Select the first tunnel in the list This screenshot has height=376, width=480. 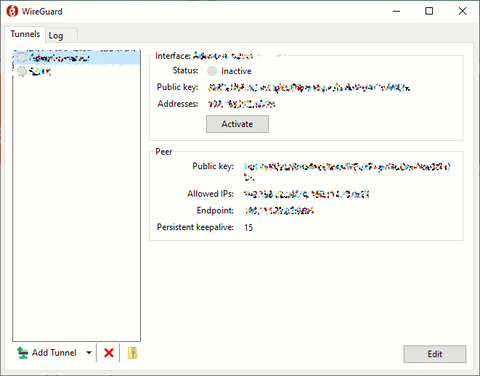point(76,58)
